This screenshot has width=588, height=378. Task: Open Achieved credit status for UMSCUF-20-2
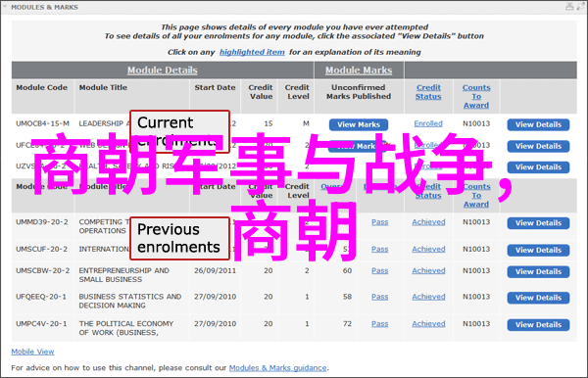pyautogui.click(x=428, y=249)
